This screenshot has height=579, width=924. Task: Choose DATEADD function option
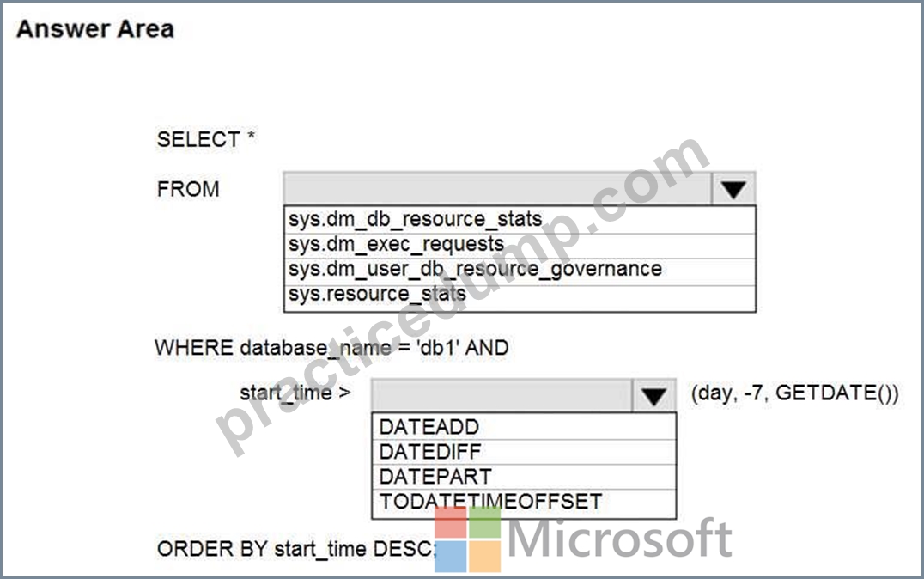(524, 426)
